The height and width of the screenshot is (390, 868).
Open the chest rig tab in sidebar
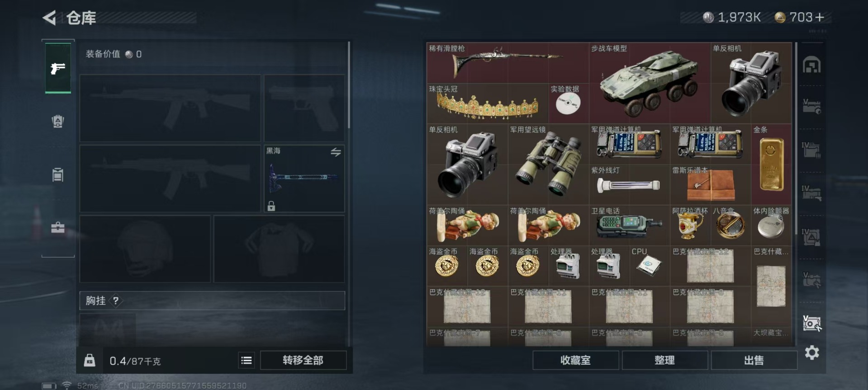57,174
